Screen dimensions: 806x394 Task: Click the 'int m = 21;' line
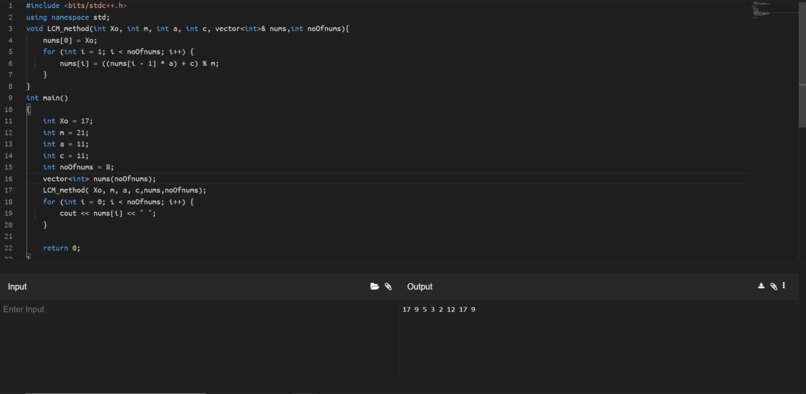[66, 133]
